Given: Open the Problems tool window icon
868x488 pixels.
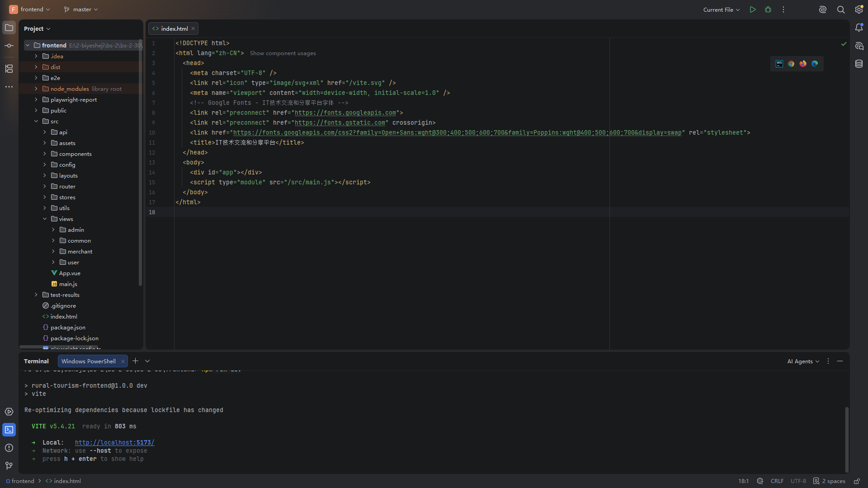Looking at the screenshot, I should 9,448.
